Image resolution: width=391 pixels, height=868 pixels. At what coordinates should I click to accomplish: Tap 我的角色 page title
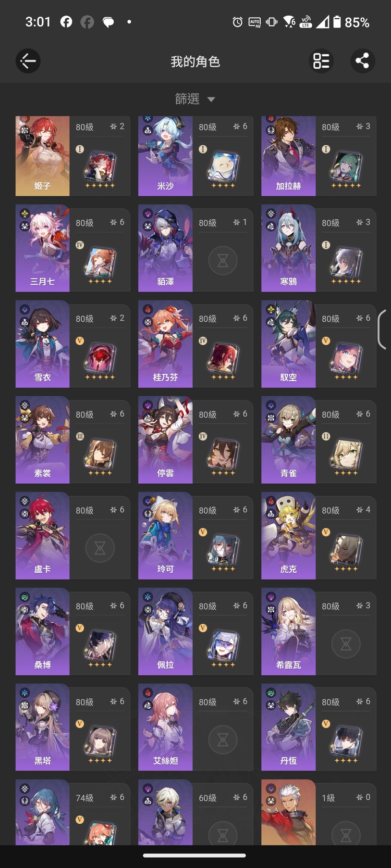pos(195,61)
